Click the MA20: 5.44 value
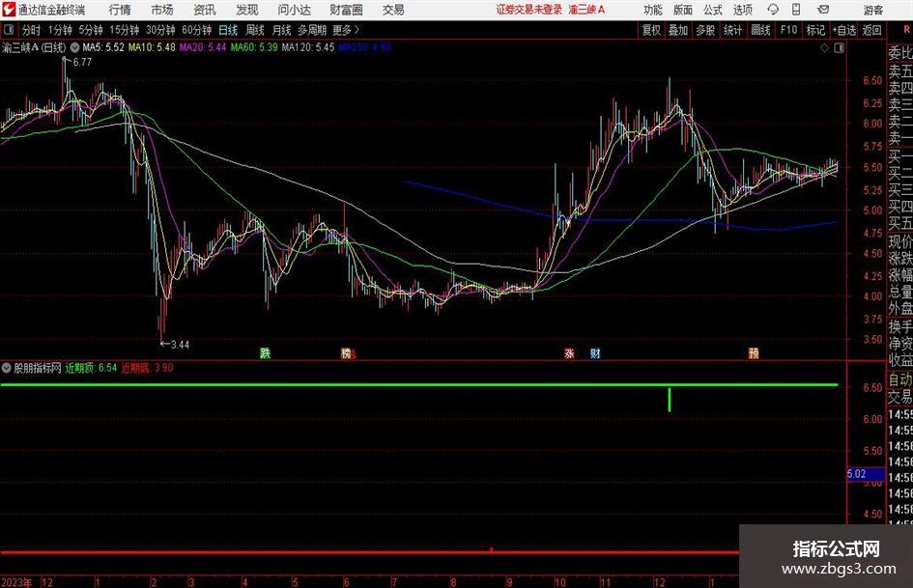This screenshot has height=588, width=913. coord(203,47)
